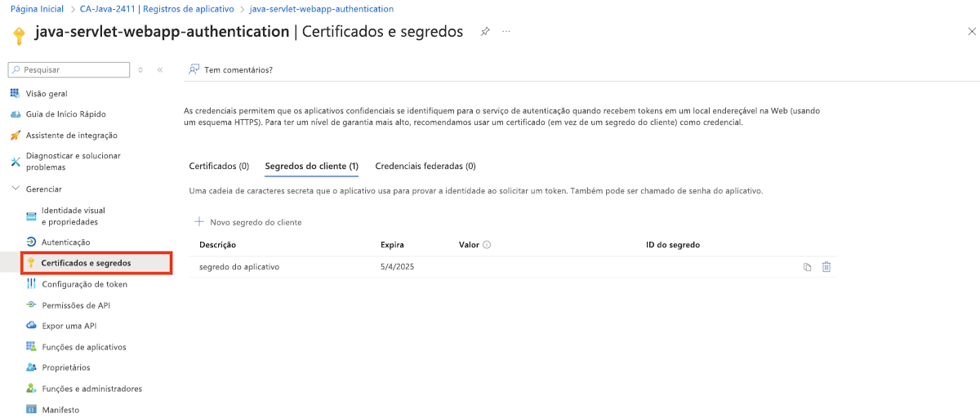Copy the secret ID with copy icon
The height and width of the screenshot is (418, 980).
(807, 267)
